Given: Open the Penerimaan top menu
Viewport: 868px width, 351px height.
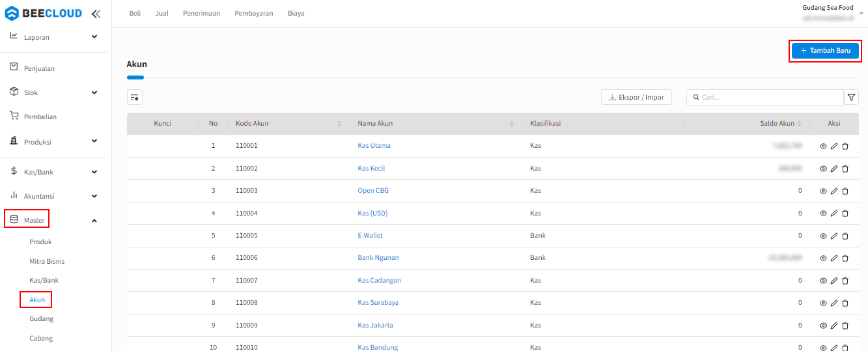Looking at the screenshot, I should tap(201, 14).
